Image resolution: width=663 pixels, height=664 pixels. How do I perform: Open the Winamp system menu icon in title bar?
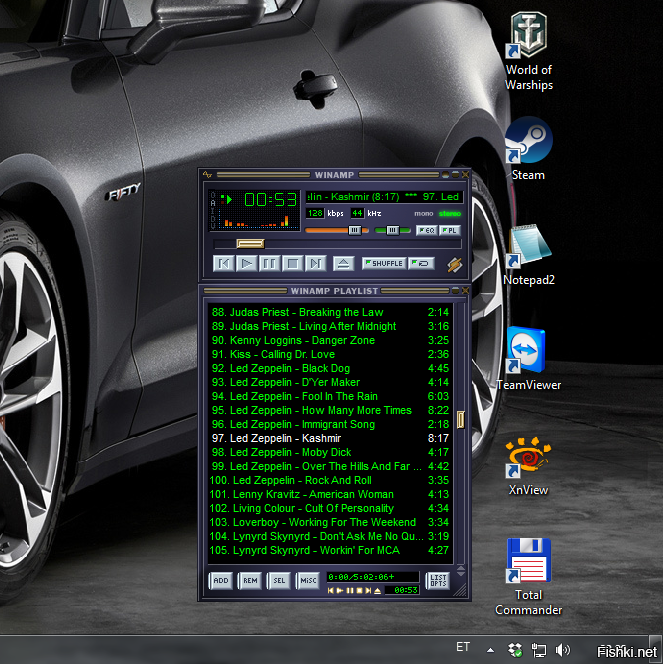pos(207,174)
